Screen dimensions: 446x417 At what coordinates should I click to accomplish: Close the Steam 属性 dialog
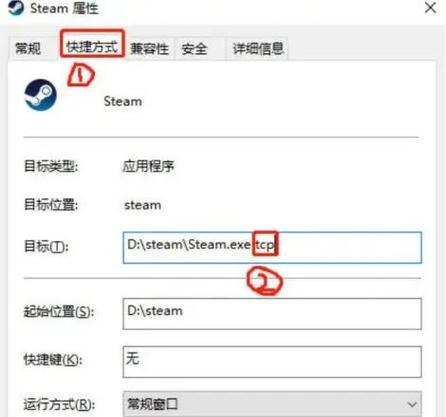pos(430,8)
